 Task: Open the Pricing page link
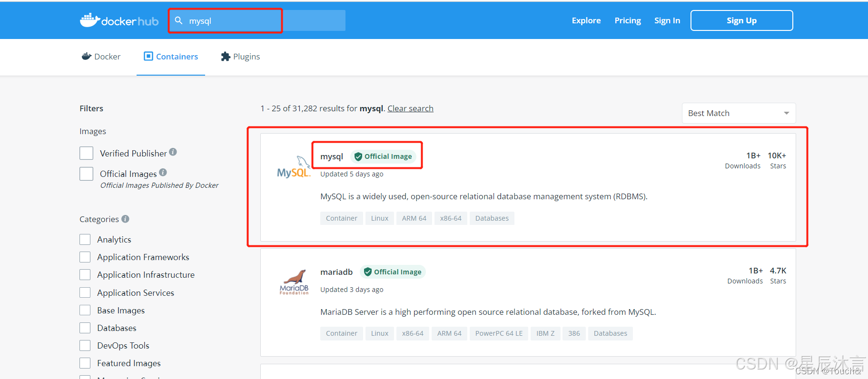[628, 20]
